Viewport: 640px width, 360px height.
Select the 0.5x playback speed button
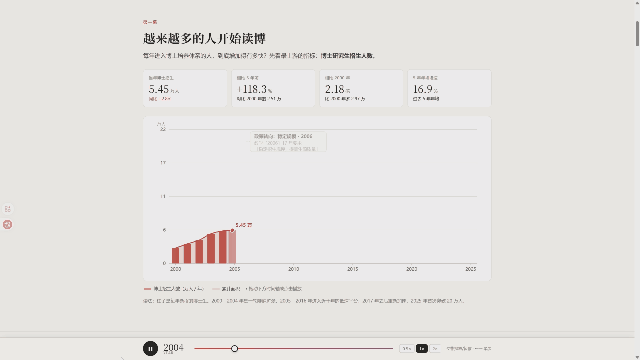coord(407,349)
